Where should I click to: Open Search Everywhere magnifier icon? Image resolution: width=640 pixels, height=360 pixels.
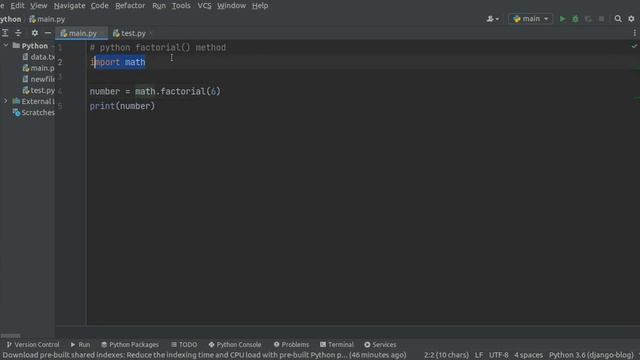click(618, 19)
